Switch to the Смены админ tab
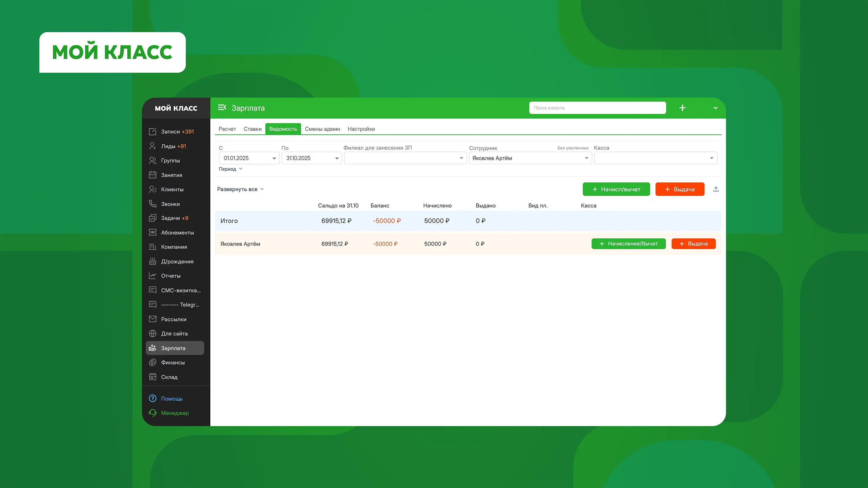This screenshot has height=488, width=868. point(322,129)
